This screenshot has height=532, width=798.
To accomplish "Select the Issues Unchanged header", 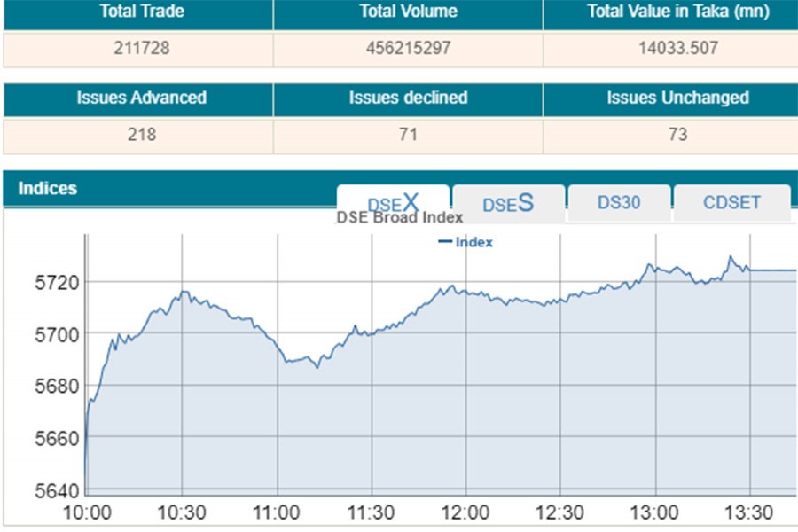I will tap(678, 98).
